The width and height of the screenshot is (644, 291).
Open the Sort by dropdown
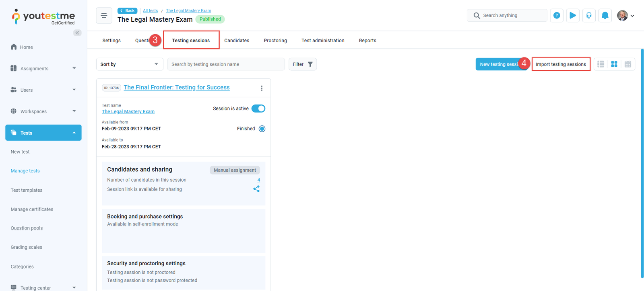129,64
